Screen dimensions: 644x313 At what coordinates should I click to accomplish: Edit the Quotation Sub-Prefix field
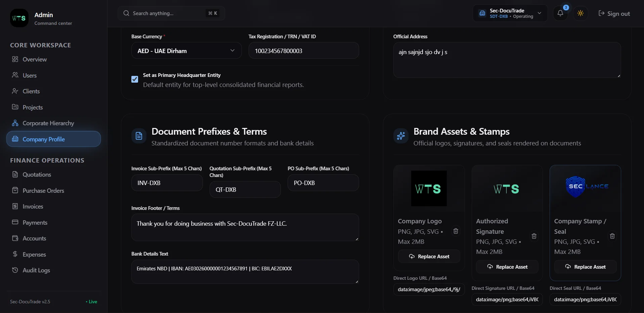coord(245,190)
